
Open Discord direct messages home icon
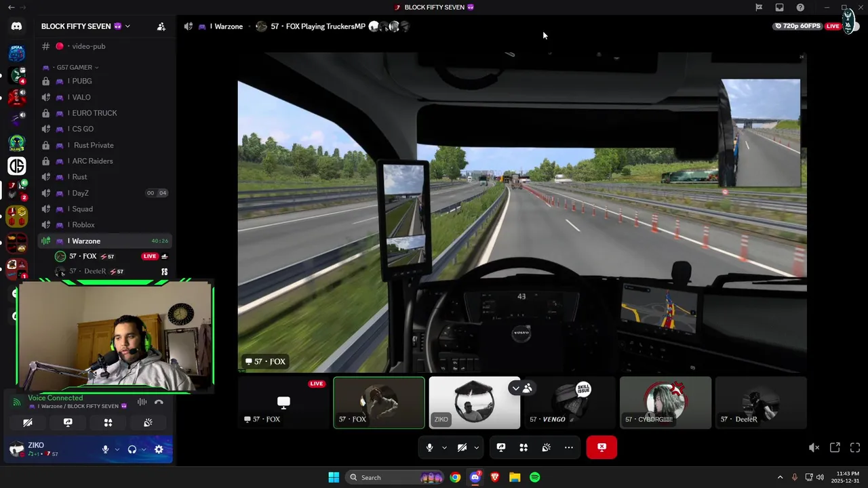click(16, 26)
